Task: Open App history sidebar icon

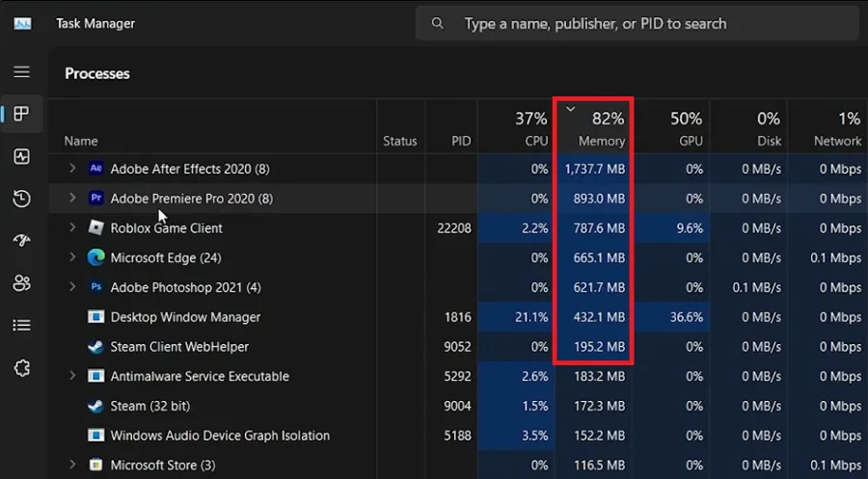Action: [x=21, y=199]
